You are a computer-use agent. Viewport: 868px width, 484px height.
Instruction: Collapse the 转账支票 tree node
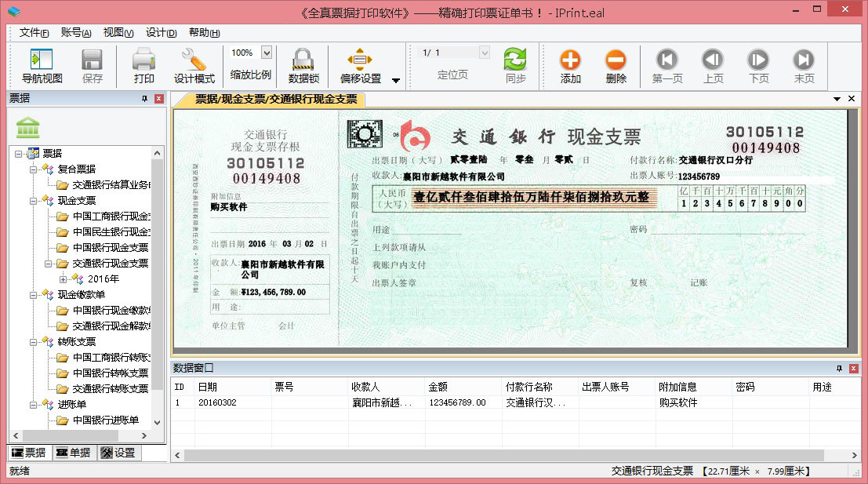(x=33, y=342)
